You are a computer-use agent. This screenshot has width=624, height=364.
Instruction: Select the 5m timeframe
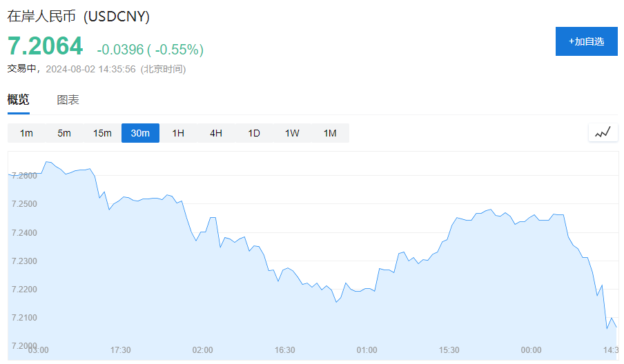(64, 133)
